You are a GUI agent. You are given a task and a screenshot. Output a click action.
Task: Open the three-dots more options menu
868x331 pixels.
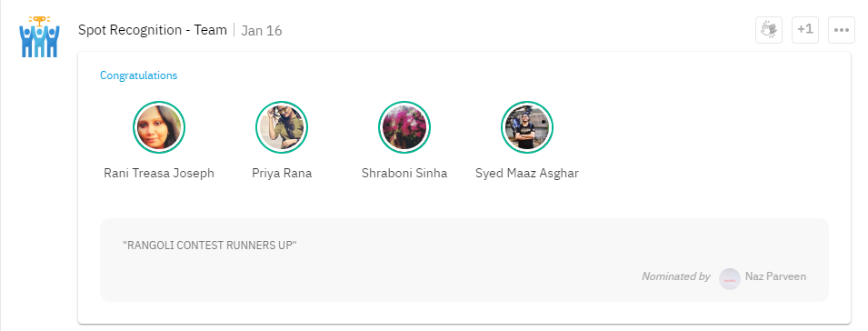tap(842, 30)
